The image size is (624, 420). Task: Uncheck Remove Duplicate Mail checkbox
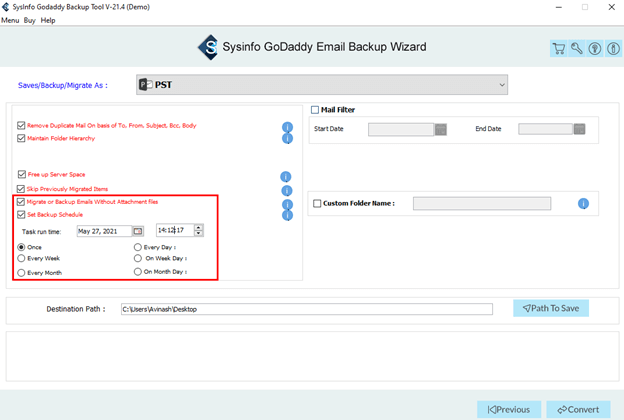pyautogui.click(x=21, y=125)
